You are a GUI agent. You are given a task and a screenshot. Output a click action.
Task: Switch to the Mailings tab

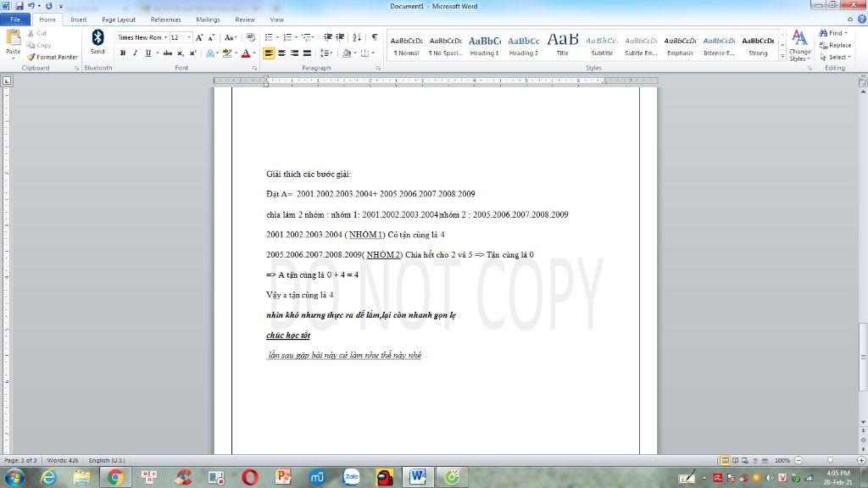(x=208, y=19)
